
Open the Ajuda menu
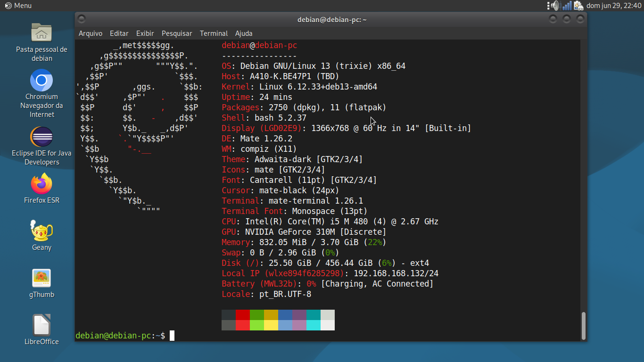tap(244, 33)
